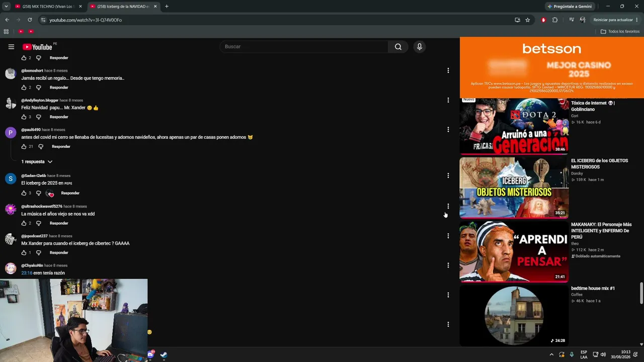Dislike the comment by @Andylleyton.blogger
644x362 pixels.
click(38, 117)
